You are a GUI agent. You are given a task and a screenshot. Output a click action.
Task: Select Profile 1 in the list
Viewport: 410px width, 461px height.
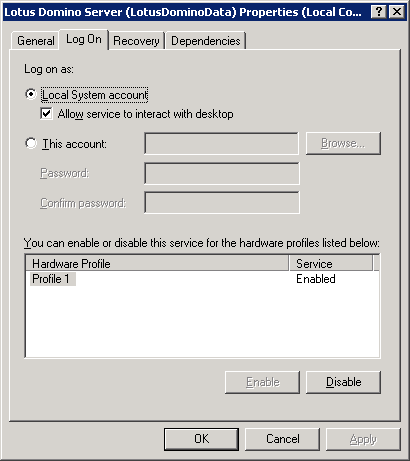pos(51,279)
